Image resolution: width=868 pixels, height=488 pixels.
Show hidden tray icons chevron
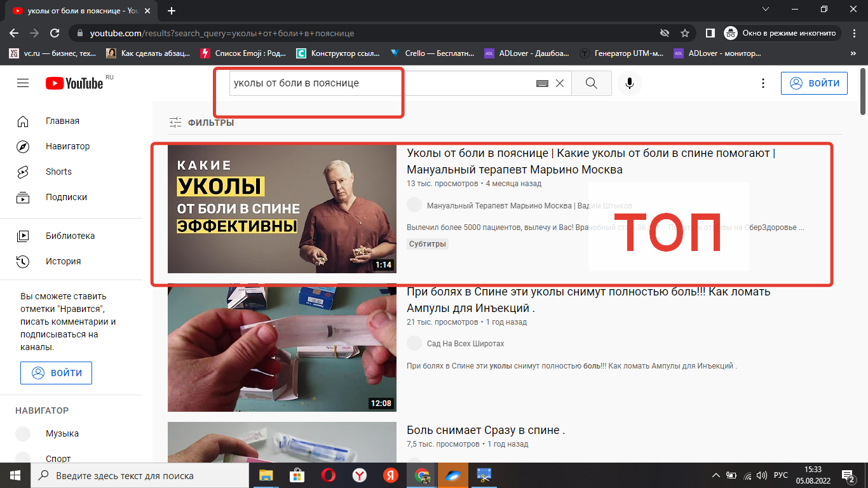coord(716,475)
